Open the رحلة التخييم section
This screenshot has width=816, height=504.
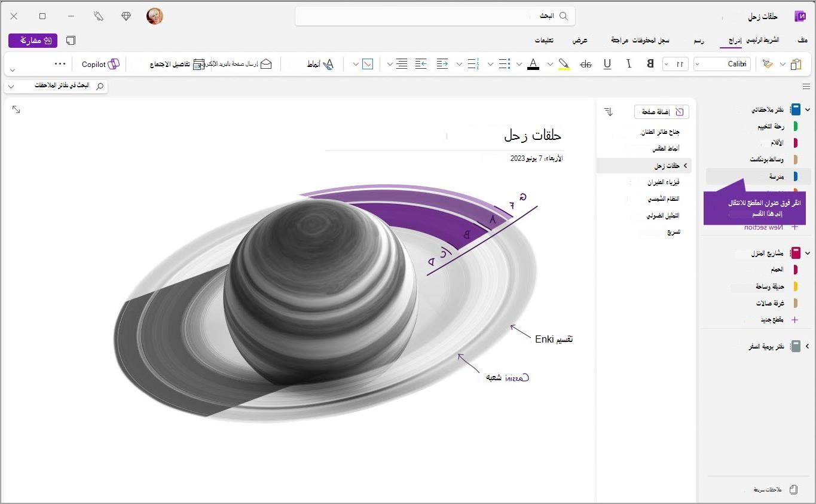(x=770, y=126)
